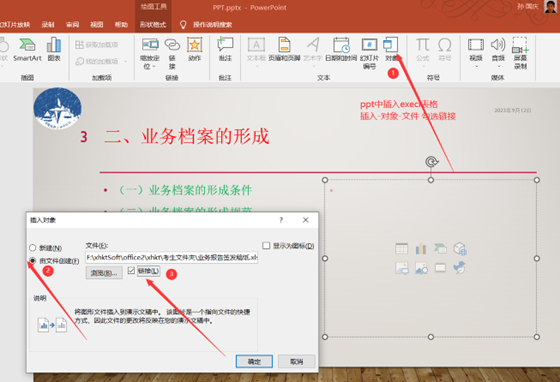
Task: Click the Cancel (取消) button
Action: tap(296, 361)
